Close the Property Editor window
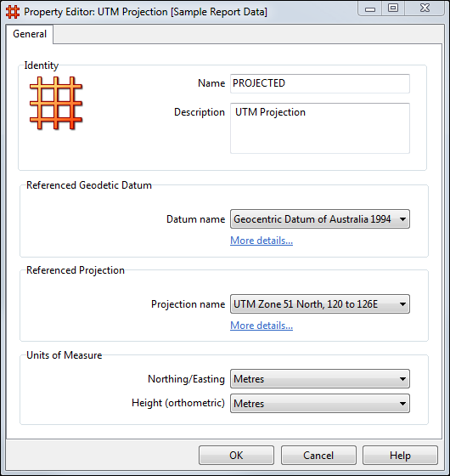This screenshot has height=476, width=450. (425, 8)
